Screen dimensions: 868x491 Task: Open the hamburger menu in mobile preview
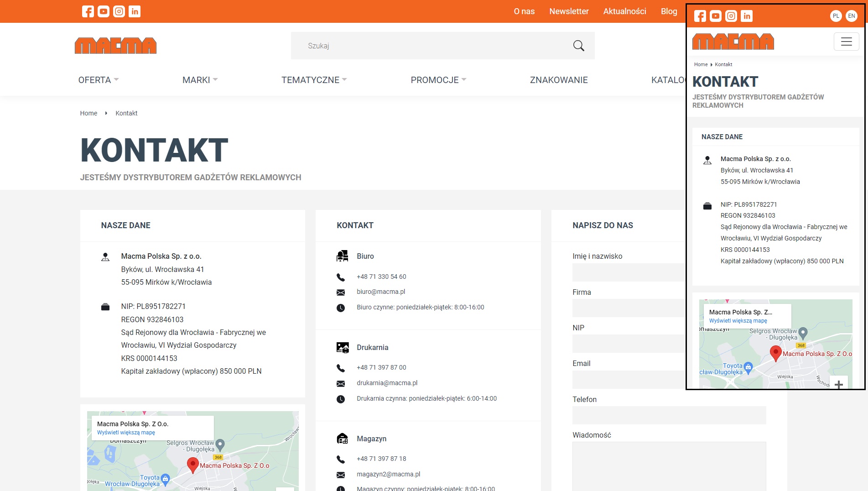pos(846,42)
